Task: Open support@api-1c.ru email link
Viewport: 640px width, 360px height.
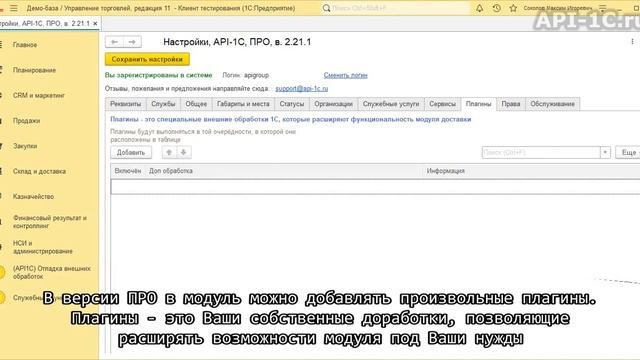Action: pyautogui.click(x=301, y=88)
